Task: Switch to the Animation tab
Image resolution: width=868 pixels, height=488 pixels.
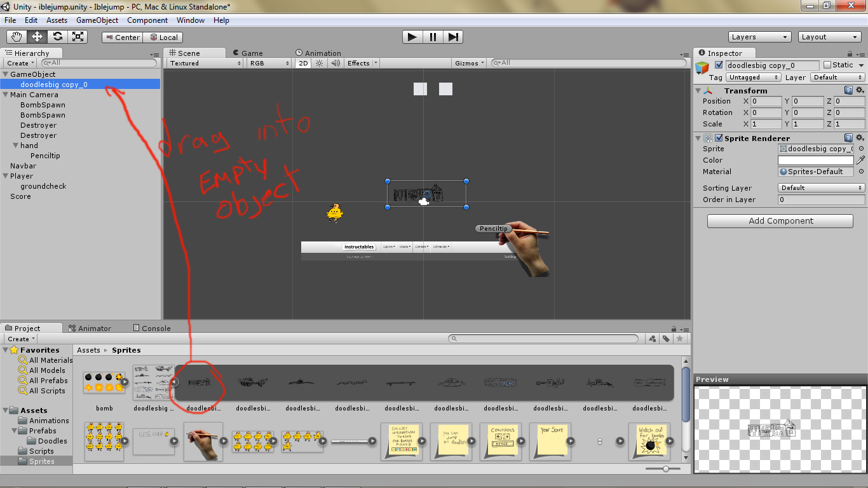Action: pyautogui.click(x=318, y=53)
